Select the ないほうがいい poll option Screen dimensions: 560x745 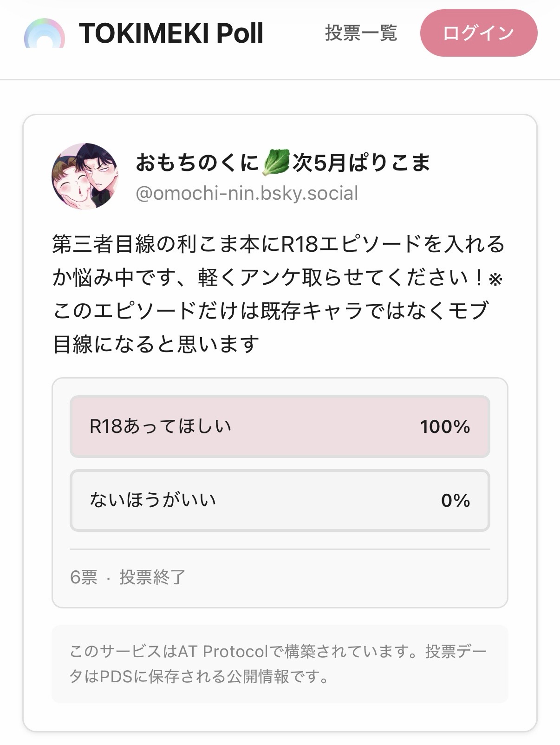153,500
